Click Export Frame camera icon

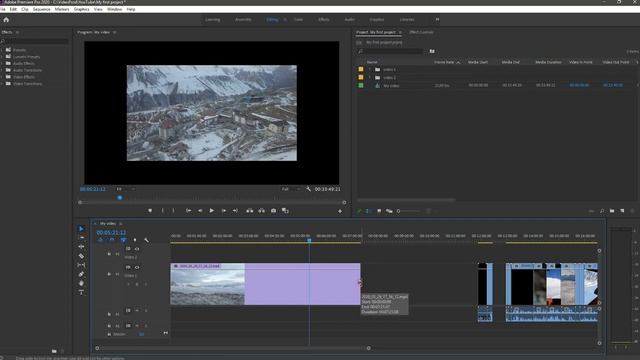point(273,211)
